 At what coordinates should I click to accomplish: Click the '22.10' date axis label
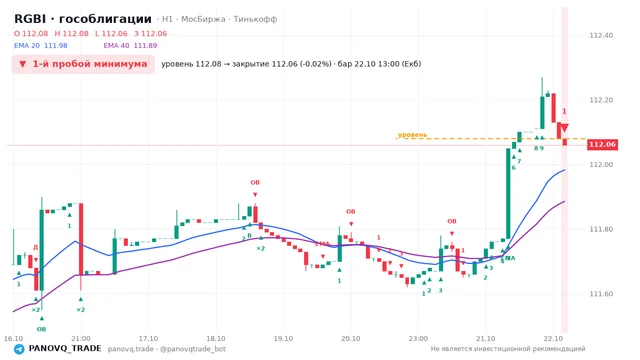pyautogui.click(x=553, y=339)
